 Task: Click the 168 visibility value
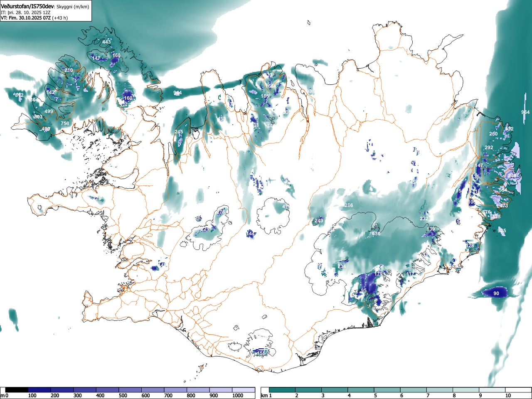(116, 55)
